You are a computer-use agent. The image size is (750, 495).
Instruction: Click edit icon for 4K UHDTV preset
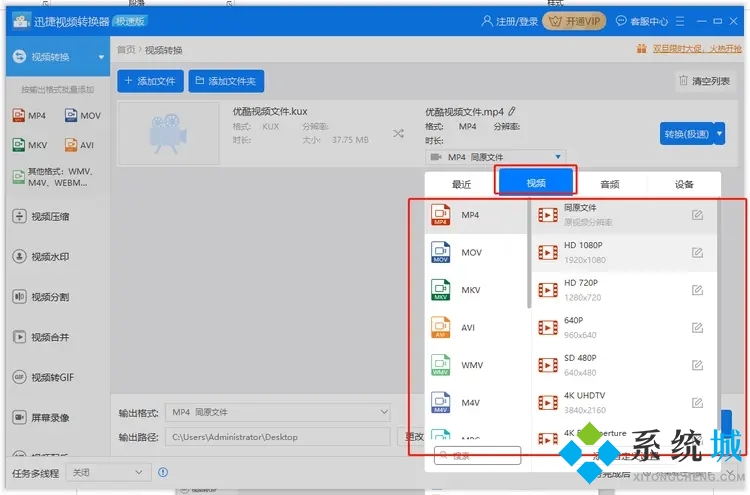coord(697,403)
